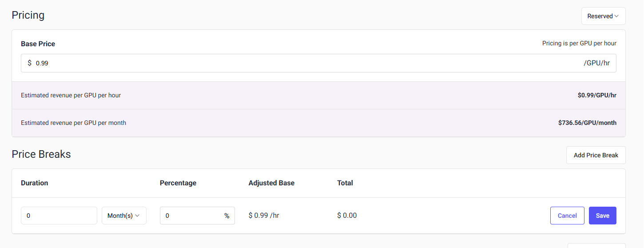Cancel the new price break
Viewport: 644px width, 248px height.
point(567,216)
